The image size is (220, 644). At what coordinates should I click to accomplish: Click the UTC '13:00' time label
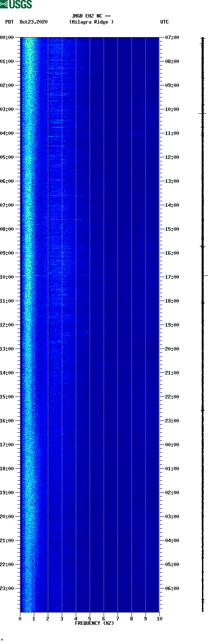(x=172, y=181)
